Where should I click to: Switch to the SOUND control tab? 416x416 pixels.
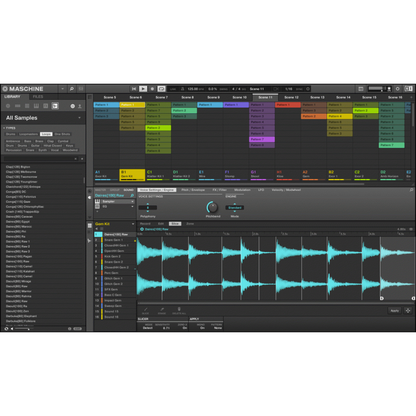pyautogui.click(x=128, y=190)
